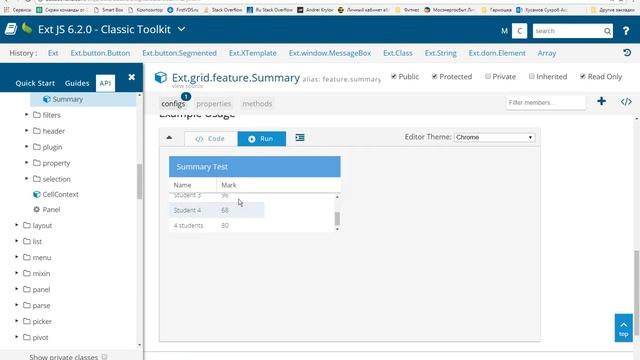640x360 pixels.
Task: Switch to Guides tab
Action: (x=77, y=83)
